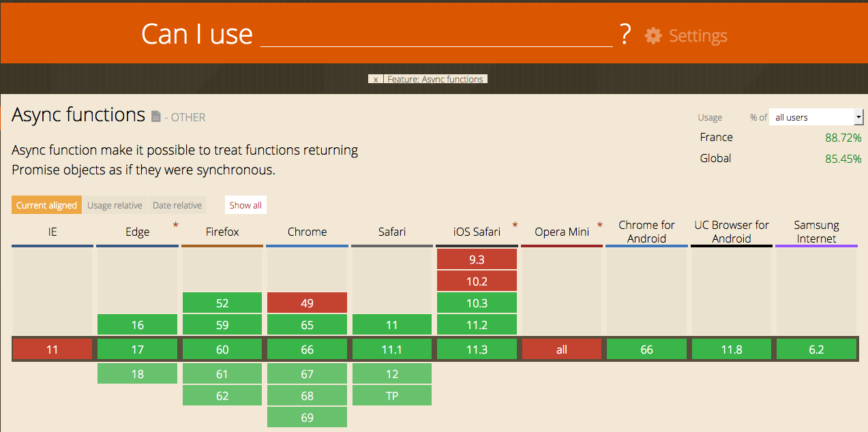Viewport: 868px width, 432px height.
Task: Open the spec document icon beside title
Action: (x=155, y=117)
